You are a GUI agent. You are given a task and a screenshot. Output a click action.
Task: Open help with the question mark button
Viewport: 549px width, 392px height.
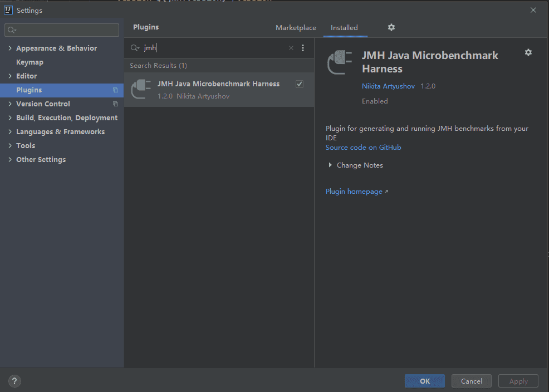click(x=14, y=381)
